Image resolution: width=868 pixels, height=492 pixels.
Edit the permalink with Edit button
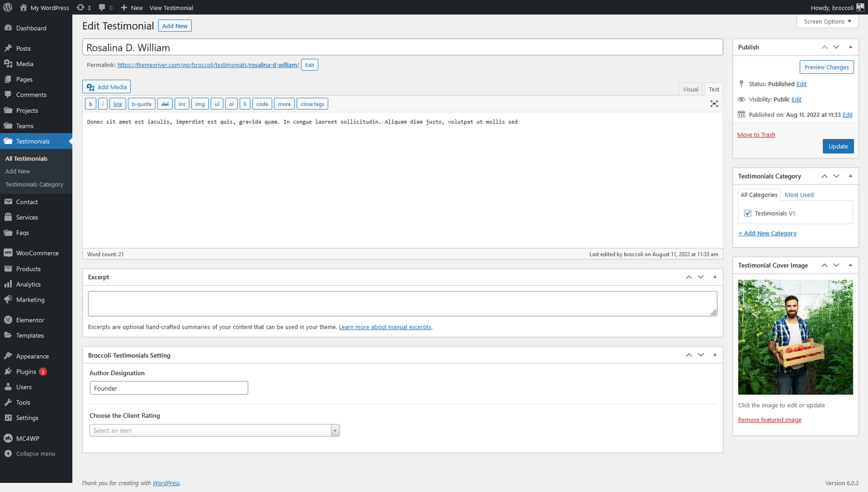click(309, 65)
